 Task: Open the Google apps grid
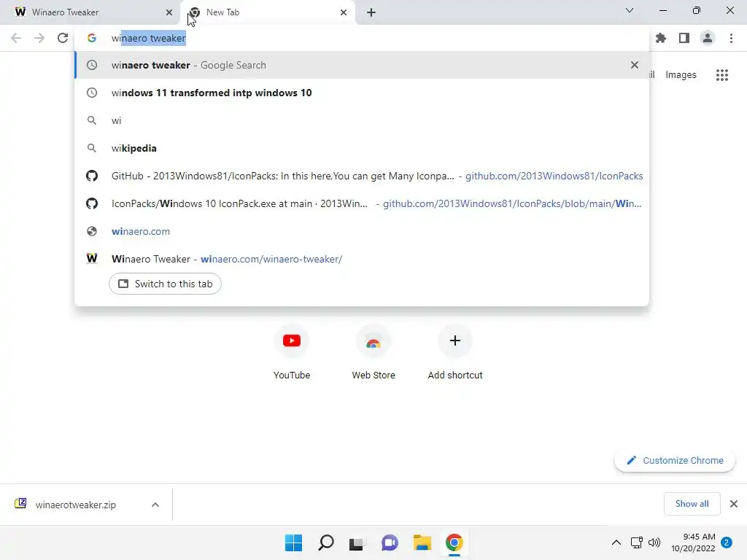tap(722, 75)
